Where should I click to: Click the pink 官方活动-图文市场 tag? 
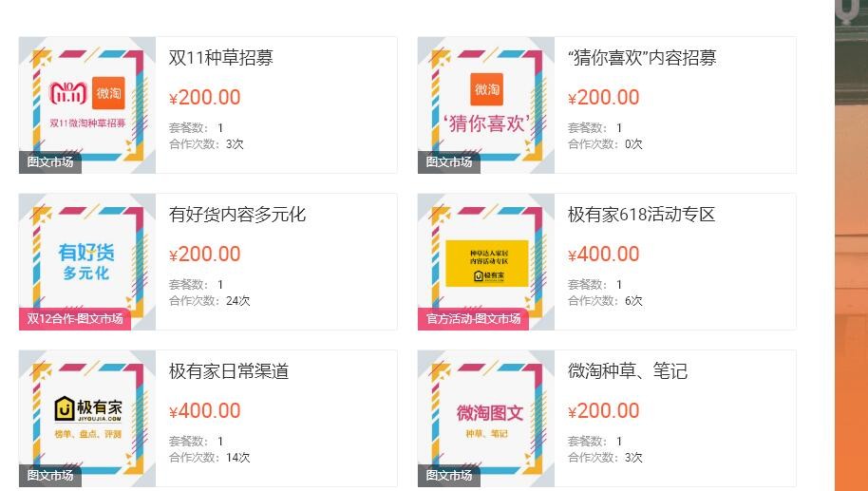pos(473,319)
